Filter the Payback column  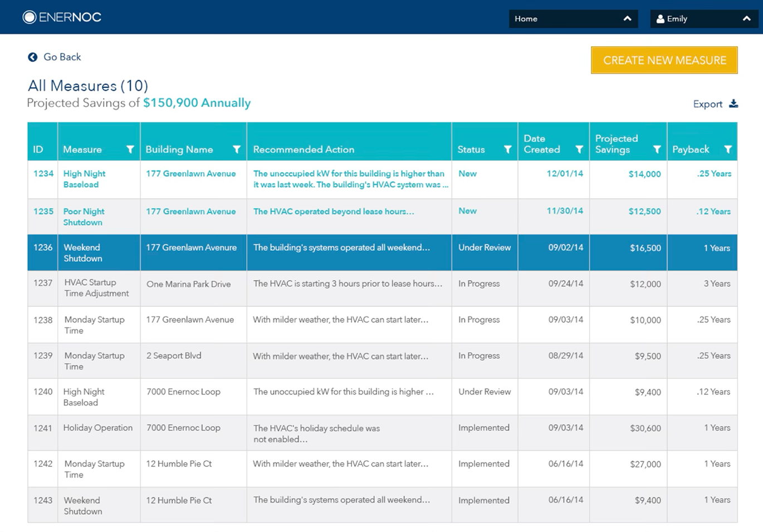pos(728,149)
